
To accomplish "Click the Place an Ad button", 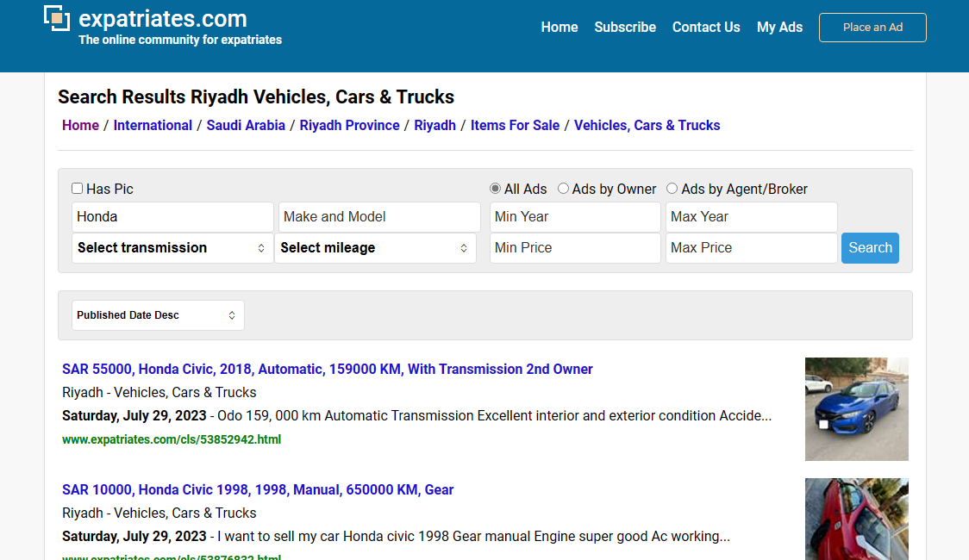I will pyautogui.click(x=872, y=28).
